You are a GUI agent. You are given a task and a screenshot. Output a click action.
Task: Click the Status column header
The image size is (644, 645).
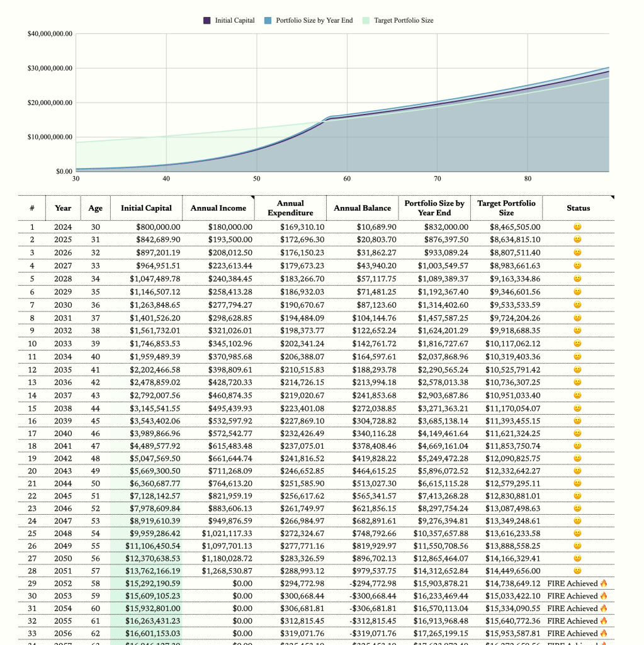[x=578, y=208]
